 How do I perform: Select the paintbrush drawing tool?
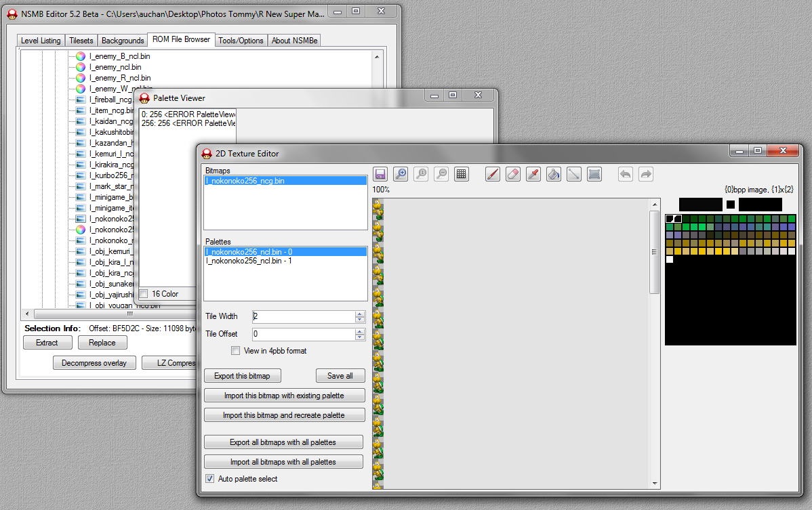493,174
